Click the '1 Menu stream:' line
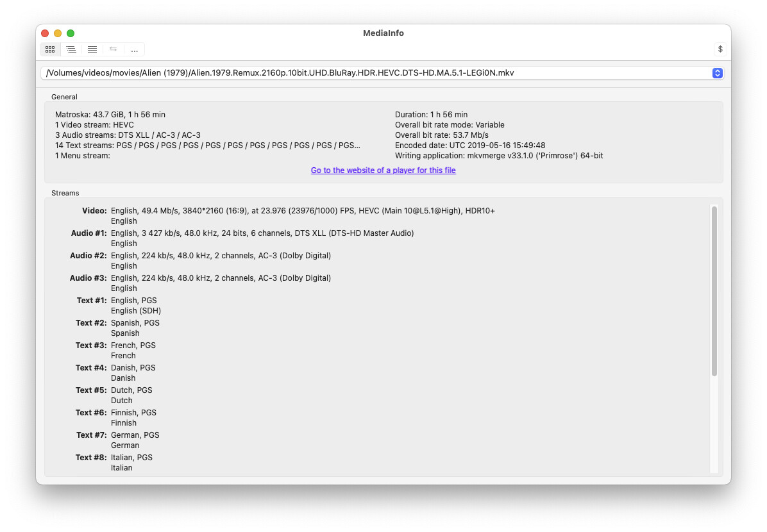Viewport: 767px width, 532px height. pos(83,156)
